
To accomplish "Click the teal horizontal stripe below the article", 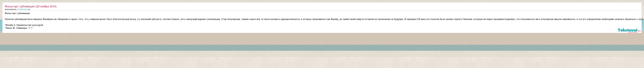I will (322, 48).
